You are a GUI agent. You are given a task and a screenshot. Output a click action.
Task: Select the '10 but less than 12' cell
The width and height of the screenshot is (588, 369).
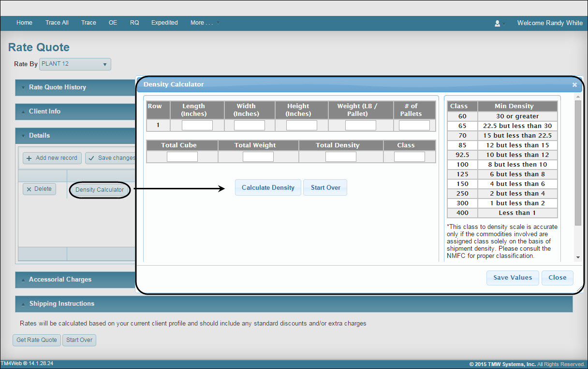click(517, 155)
